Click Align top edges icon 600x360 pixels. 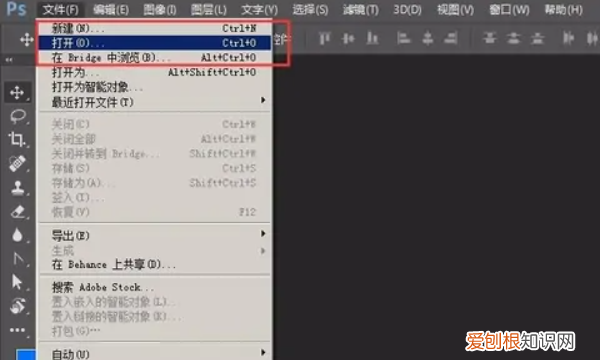tap(324, 38)
